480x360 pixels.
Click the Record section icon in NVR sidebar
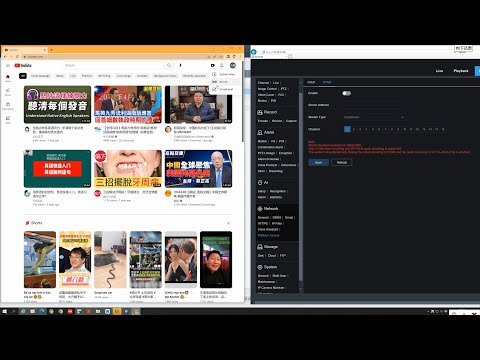pos(260,112)
